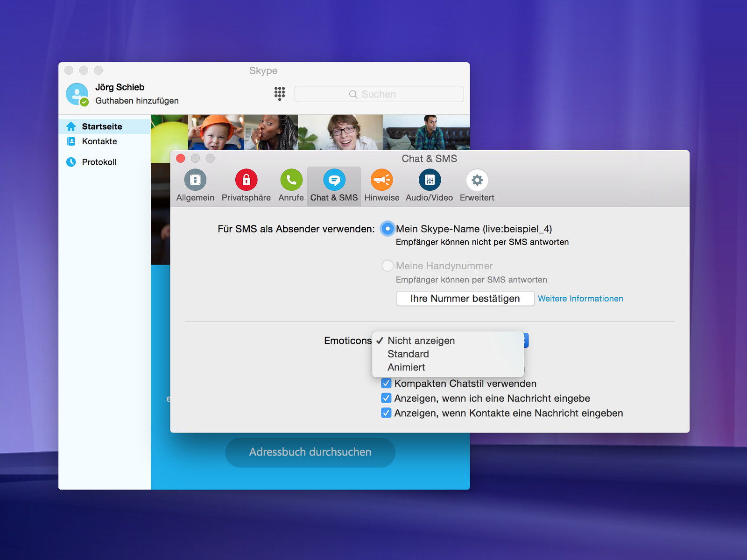Screen dimensions: 747x560
Task: Open the Protokoll sidebar item
Action: [x=105, y=162]
